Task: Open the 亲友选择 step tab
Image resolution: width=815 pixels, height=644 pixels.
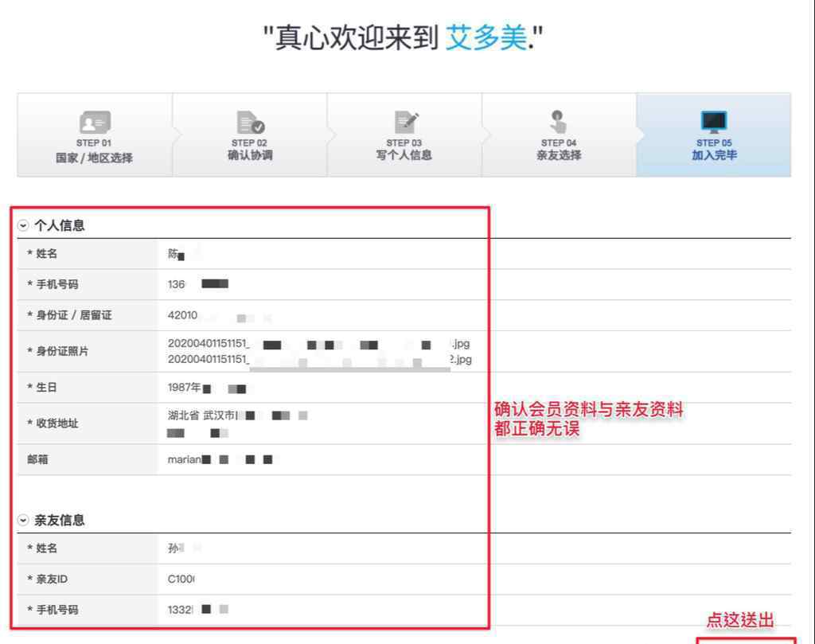Action: 560,135
